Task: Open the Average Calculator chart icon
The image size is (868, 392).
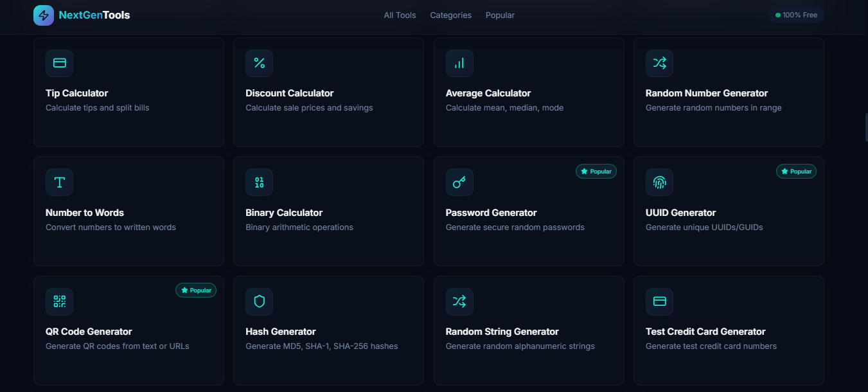Action: click(459, 63)
